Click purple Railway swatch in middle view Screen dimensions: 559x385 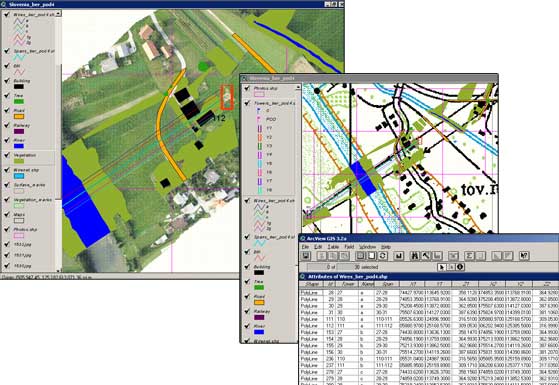259,317
